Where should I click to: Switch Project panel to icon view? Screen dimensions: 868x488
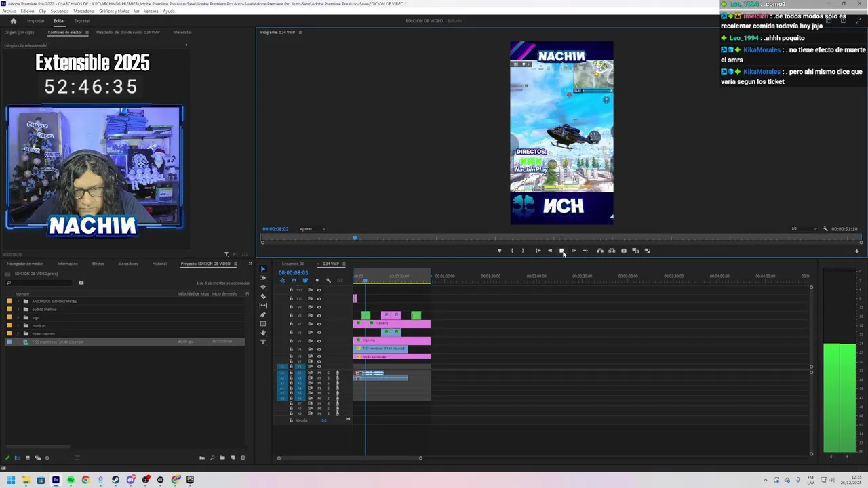(28, 457)
